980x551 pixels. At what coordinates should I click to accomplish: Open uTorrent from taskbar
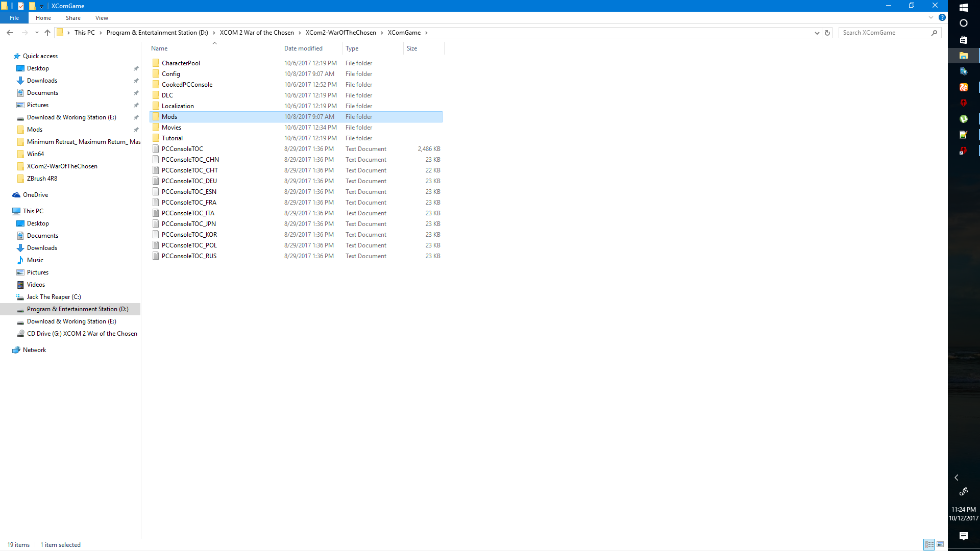coord(964,119)
